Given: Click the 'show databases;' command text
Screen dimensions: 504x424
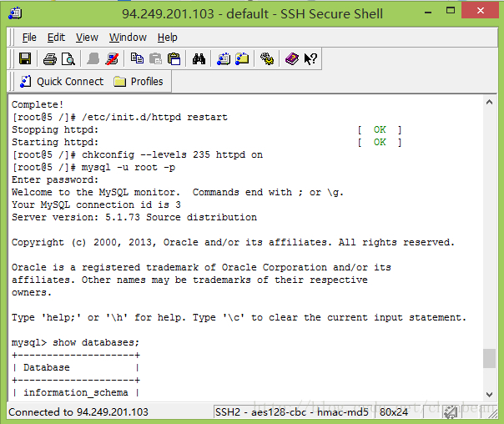Looking at the screenshot, I should 96,343.
